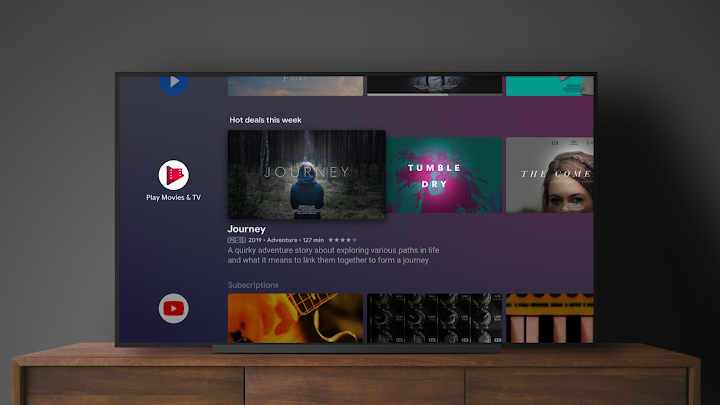The height and width of the screenshot is (405, 720).
Task: Click the '2019 • Adventure • 127 min' metadata line
Action: pyautogui.click(x=286, y=240)
